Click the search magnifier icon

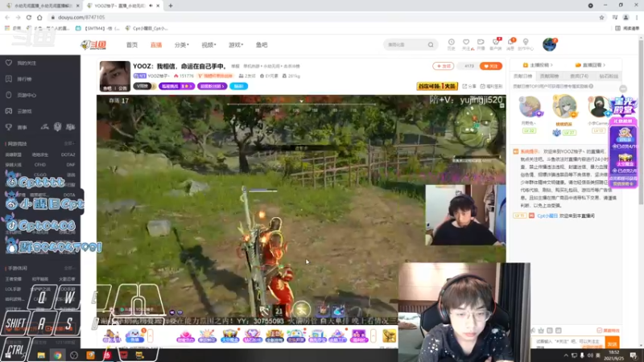point(431,45)
